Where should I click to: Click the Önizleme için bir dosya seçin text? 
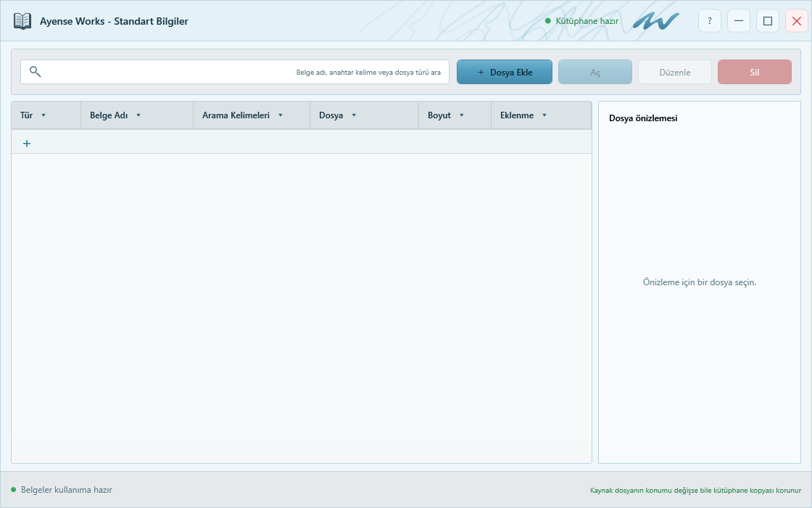[700, 282]
